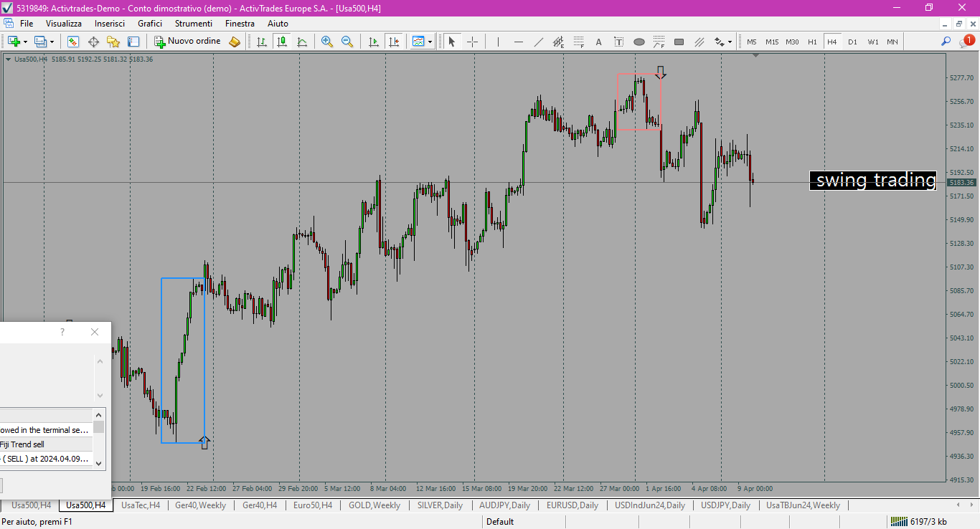Zoom in on the chart
The image size is (980, 529).
tap(327, 42)
